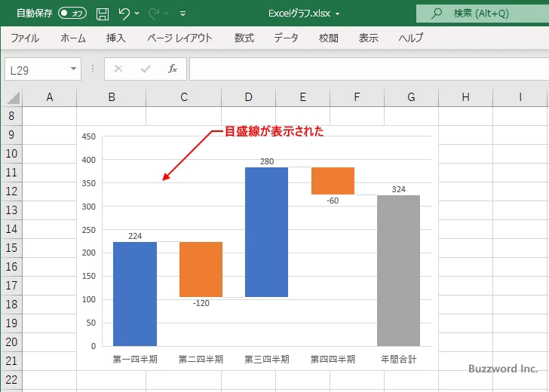Click the search magnifier icon

(436, 14)
